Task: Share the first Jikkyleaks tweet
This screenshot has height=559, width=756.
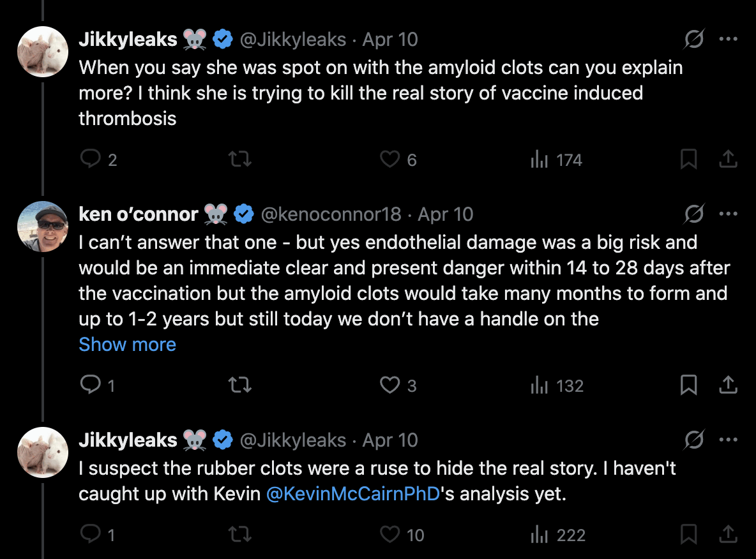Action: 728,160
